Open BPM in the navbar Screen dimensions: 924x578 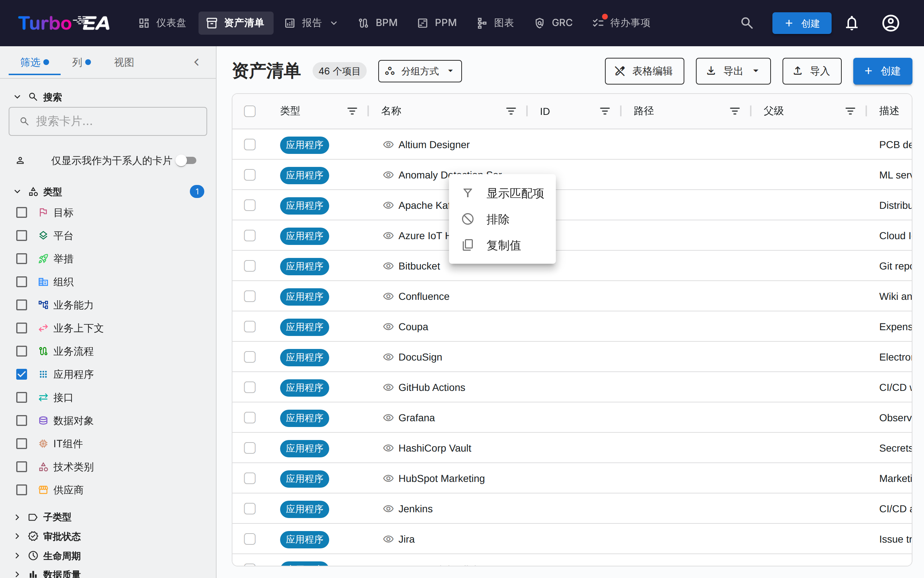tap(378, 23)
